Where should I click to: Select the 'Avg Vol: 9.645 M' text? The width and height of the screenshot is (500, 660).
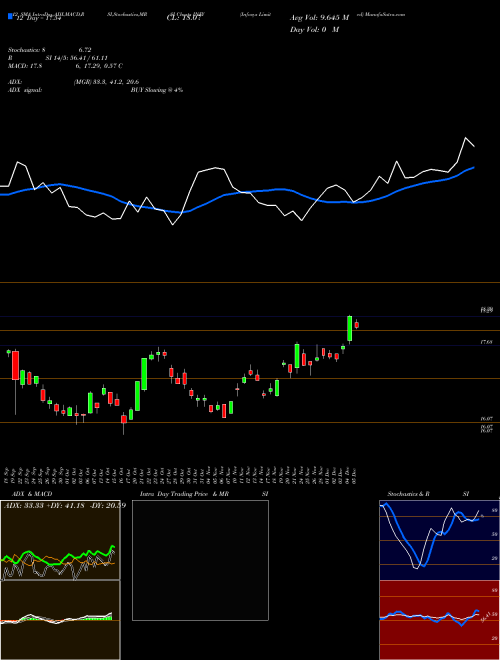319,18
